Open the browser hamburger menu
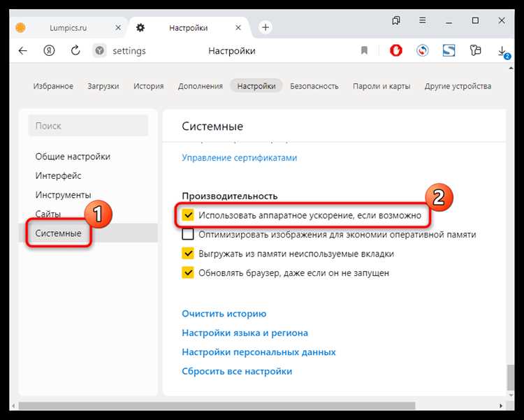This screenshot has height=420, width=524. (423, 20)
